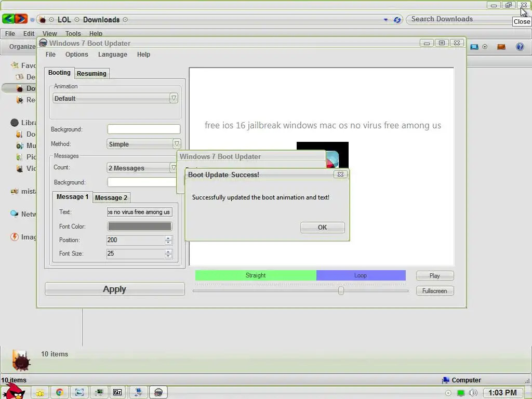The height and width of the screenshot is (399, 532).
Task: Launch Chrome from the taskbar
Action: (x=59, y=393)
